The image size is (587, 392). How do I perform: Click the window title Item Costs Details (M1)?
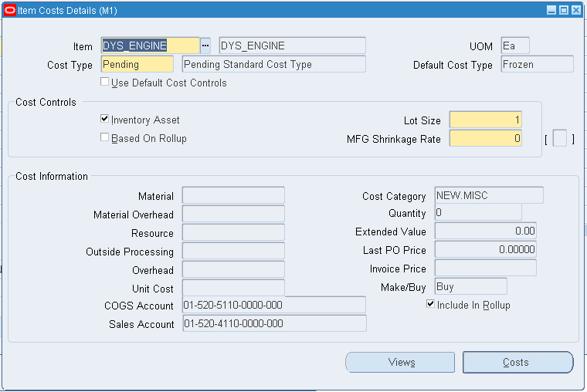pos(67,11)
